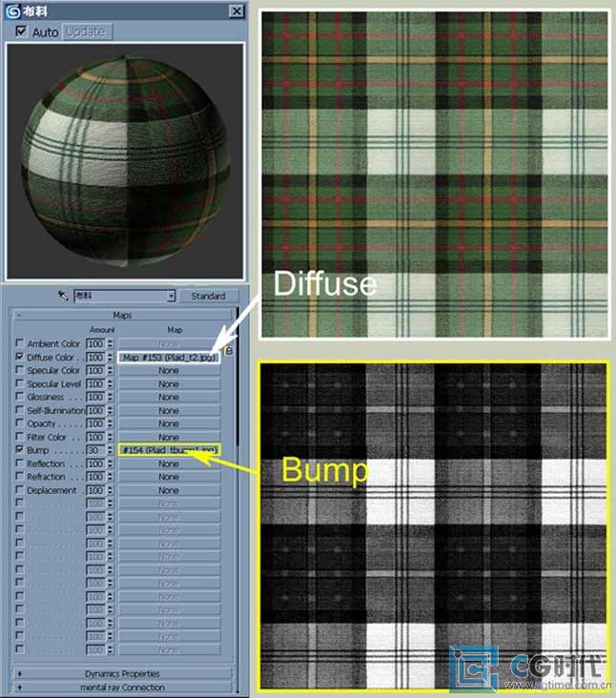
Task: Click the Maps rollout vertical scrollbar
Action: 237,379
